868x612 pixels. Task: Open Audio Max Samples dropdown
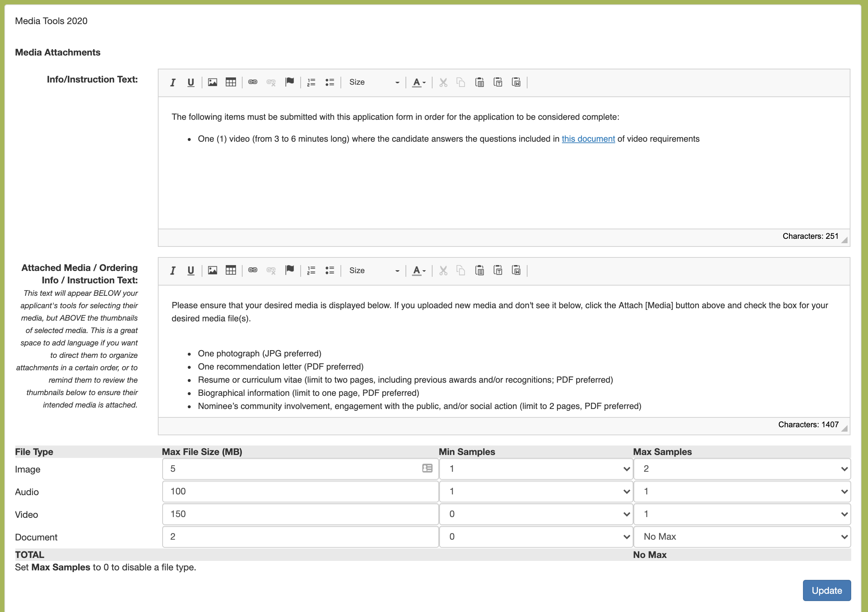click(x=742, y=491)
